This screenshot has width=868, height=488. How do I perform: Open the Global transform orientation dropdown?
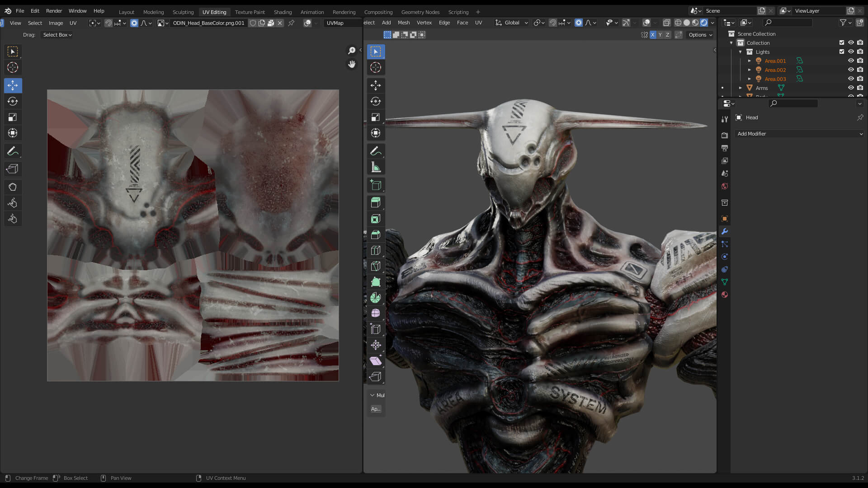[512, 23]
